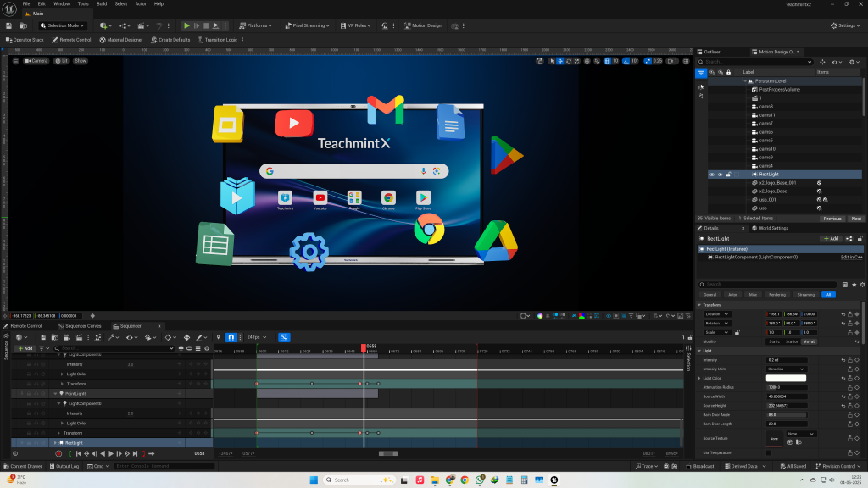
Task: Collapse the PointLight6 track
Action: [x=55, y=394]
